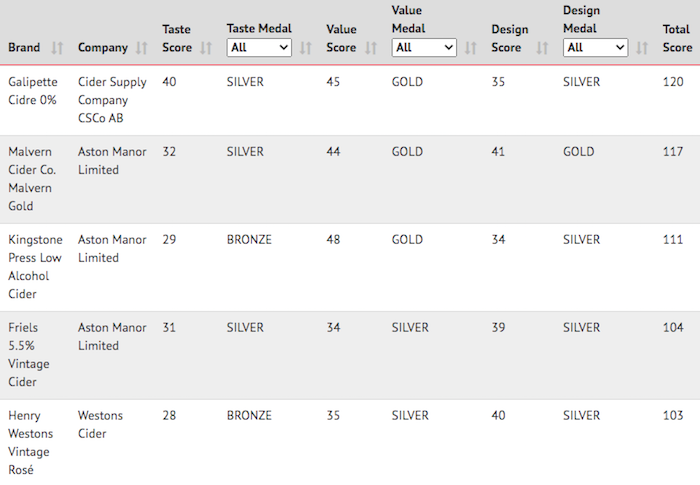Sort by Taste Medal arrow icon
Screen dimensions: 700x485
pos(305,48)
